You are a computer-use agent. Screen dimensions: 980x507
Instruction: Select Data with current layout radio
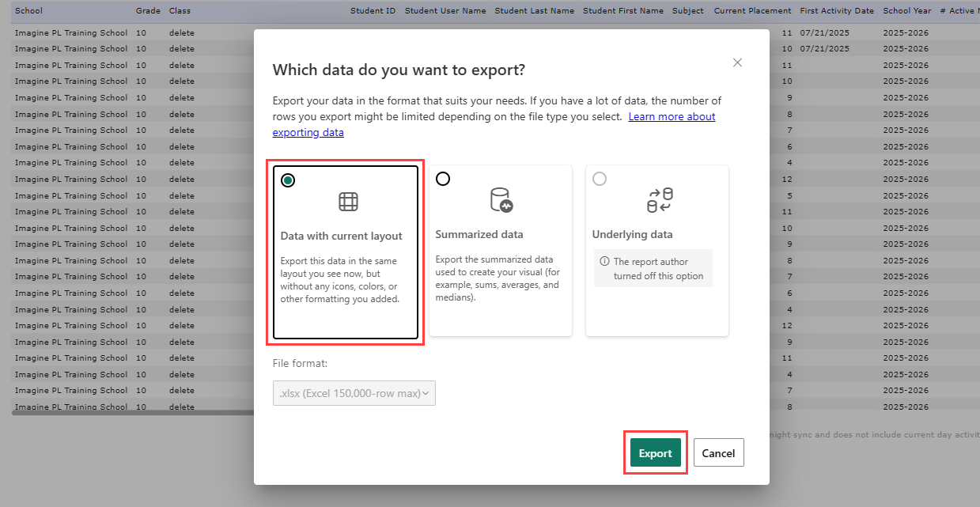pos(288,180)
